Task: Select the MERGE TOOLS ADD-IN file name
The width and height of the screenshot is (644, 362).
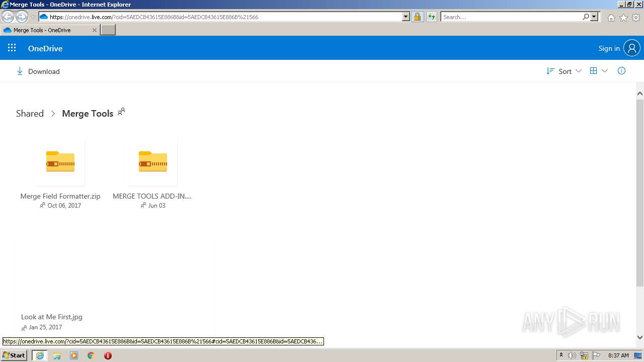Action: pos(152,196)
